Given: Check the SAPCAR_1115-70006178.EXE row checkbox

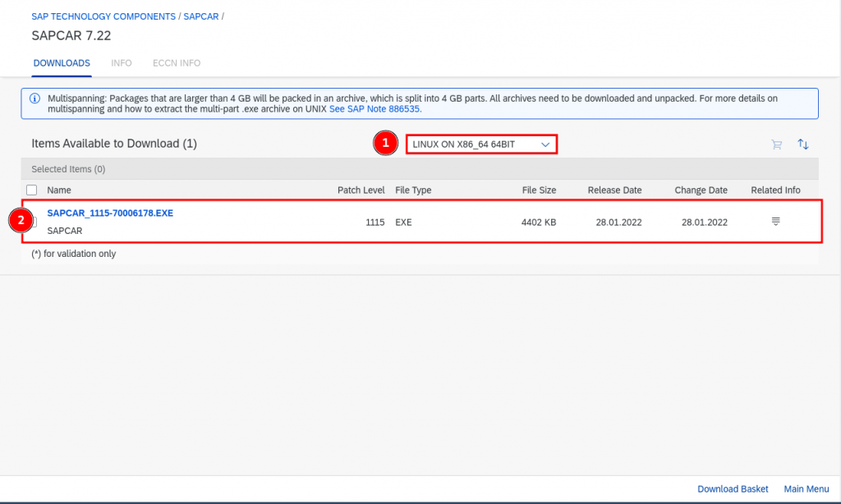Looking at the screenshot, I should pos(34,222).
